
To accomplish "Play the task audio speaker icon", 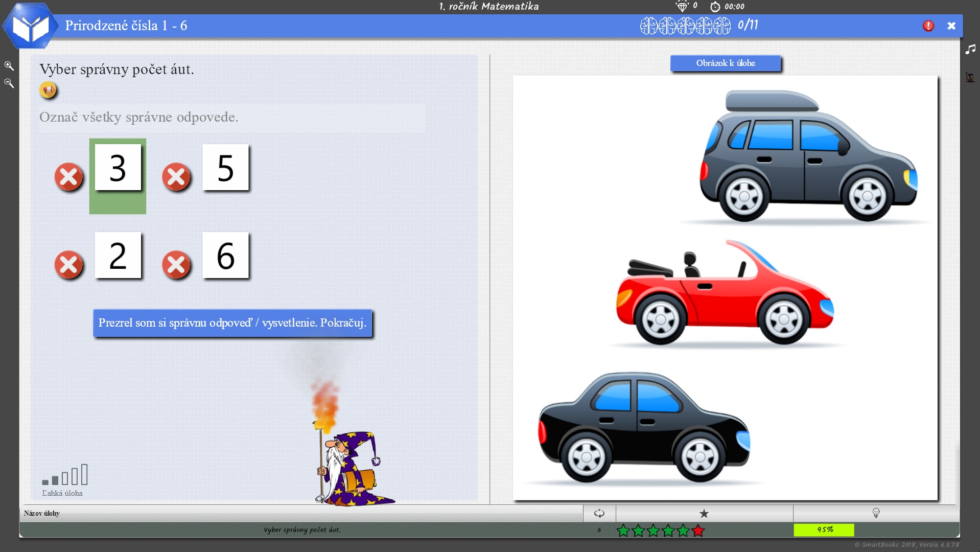I will 48,90.
